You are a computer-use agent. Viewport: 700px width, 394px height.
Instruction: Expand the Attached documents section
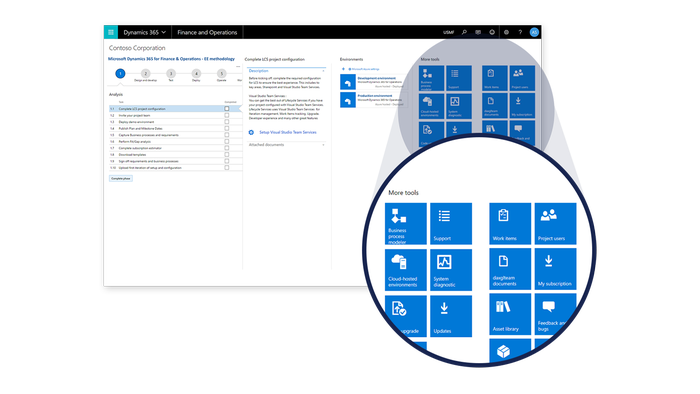pos(323,145)
